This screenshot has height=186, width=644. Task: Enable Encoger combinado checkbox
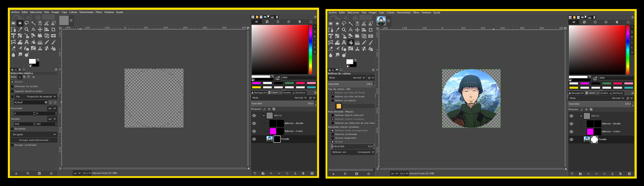coord(12,145)
